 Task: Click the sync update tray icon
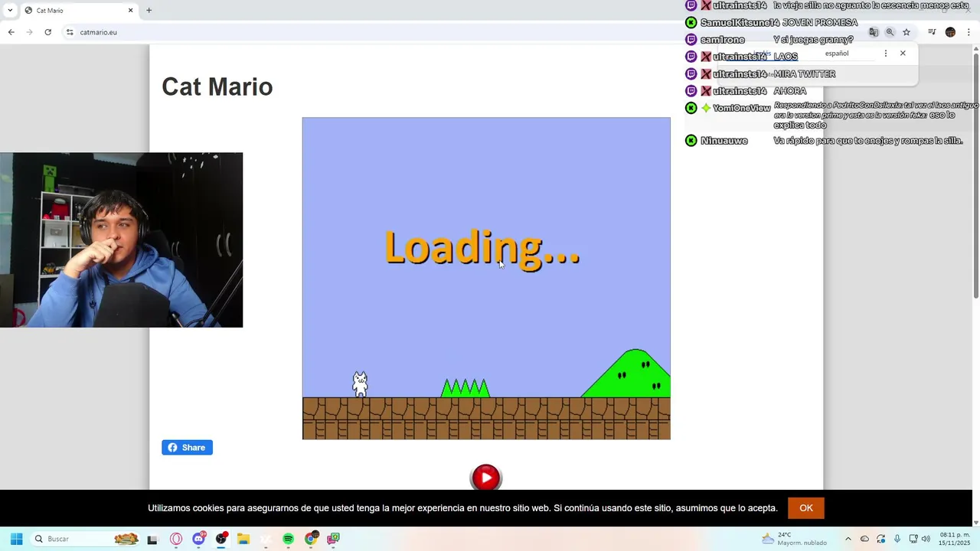coord(880,539)
